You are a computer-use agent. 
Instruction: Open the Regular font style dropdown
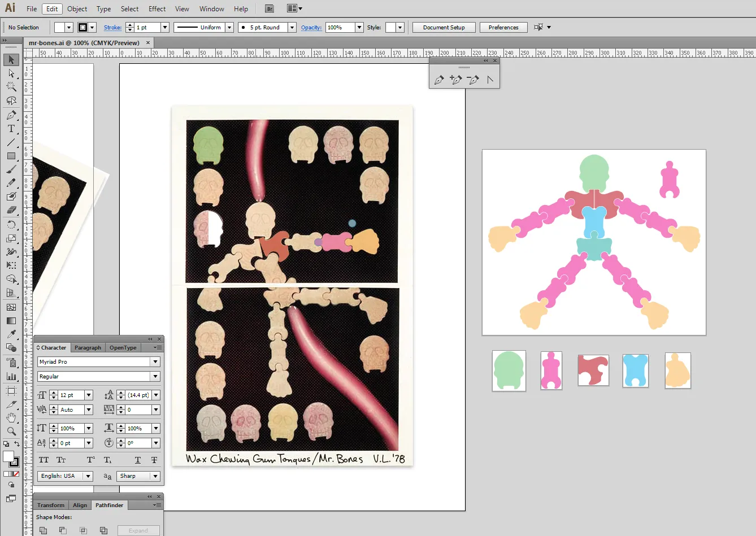coord(155,377)
